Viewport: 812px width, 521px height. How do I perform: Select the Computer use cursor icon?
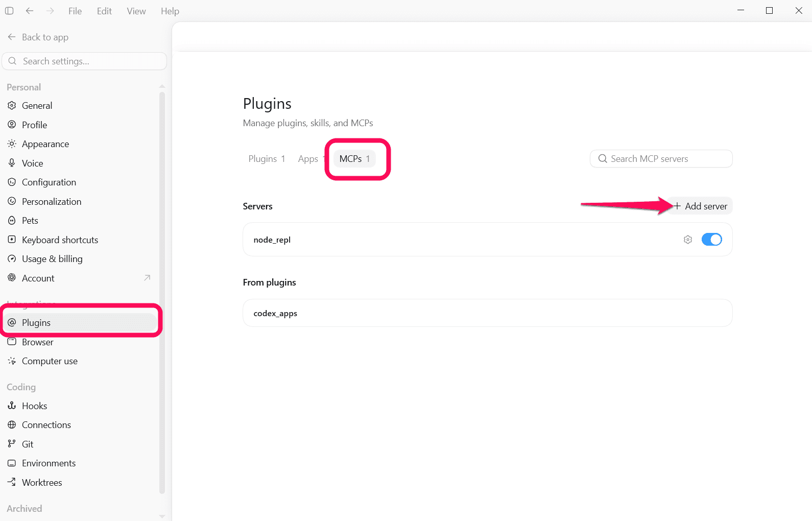click(x=12, y=361)
